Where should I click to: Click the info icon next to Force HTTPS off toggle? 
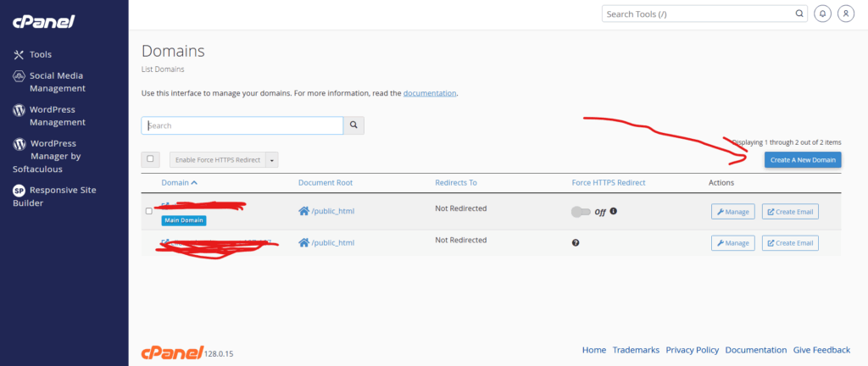pos(613,211)
